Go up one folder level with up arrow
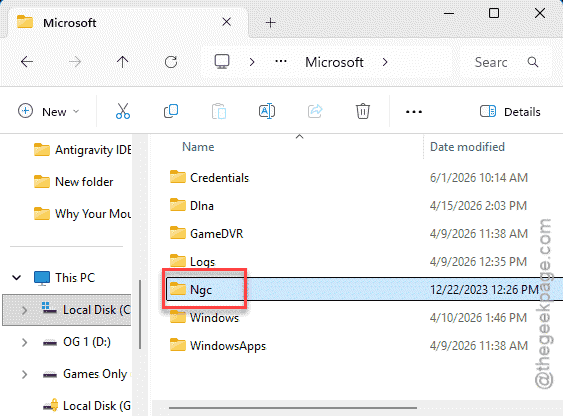Image resolution: width=563 pixels, height=416 pixels. 122,62
